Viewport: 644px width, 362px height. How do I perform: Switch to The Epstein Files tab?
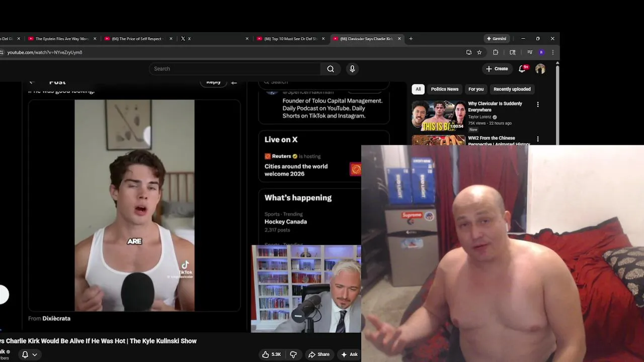[62, 39]
